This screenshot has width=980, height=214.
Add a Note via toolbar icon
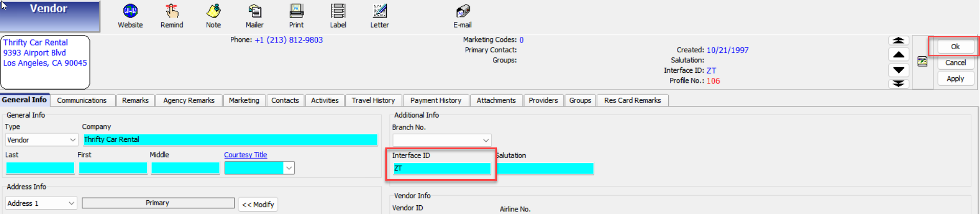click(x=213, y=16)
